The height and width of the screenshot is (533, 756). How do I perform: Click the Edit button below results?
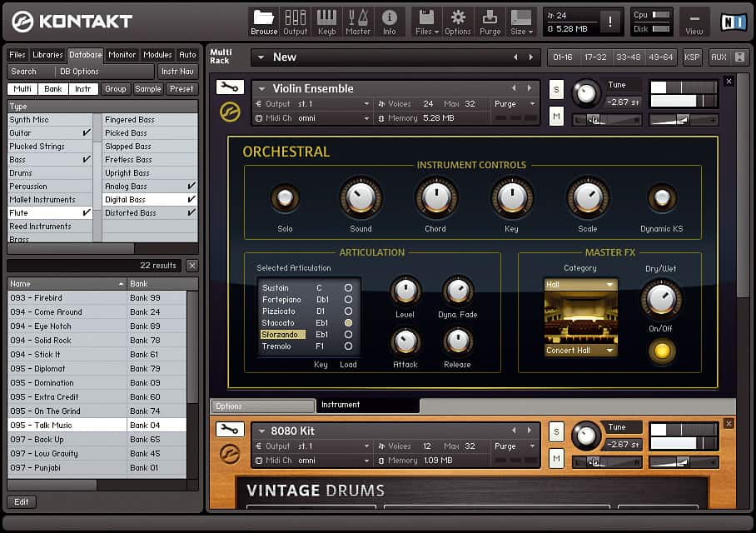point(22,502)
